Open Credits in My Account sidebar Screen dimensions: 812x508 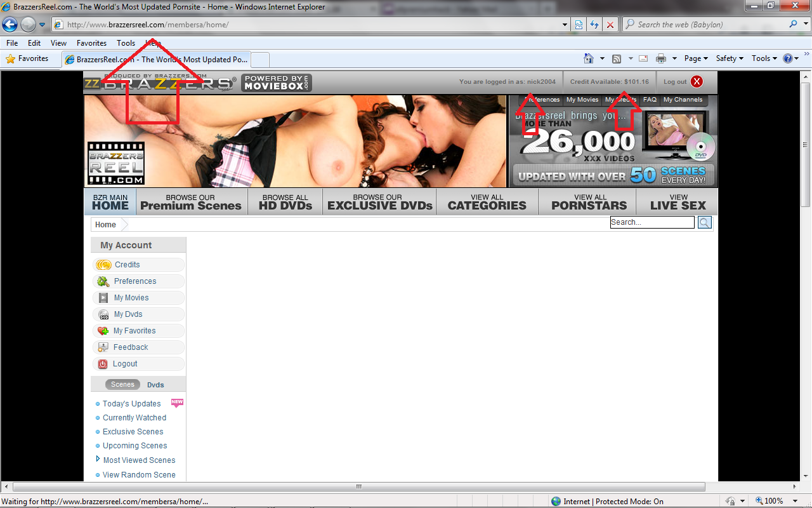[138, 265]
